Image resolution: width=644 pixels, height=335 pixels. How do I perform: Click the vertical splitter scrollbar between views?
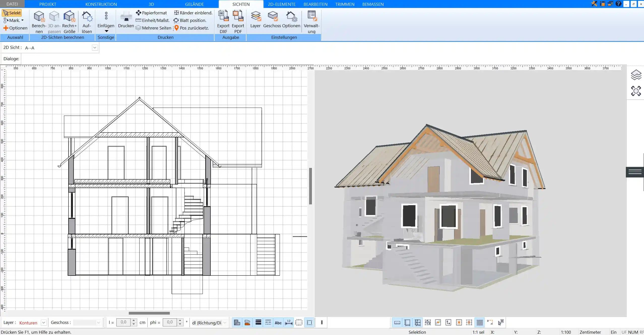(x=311, y=186)
